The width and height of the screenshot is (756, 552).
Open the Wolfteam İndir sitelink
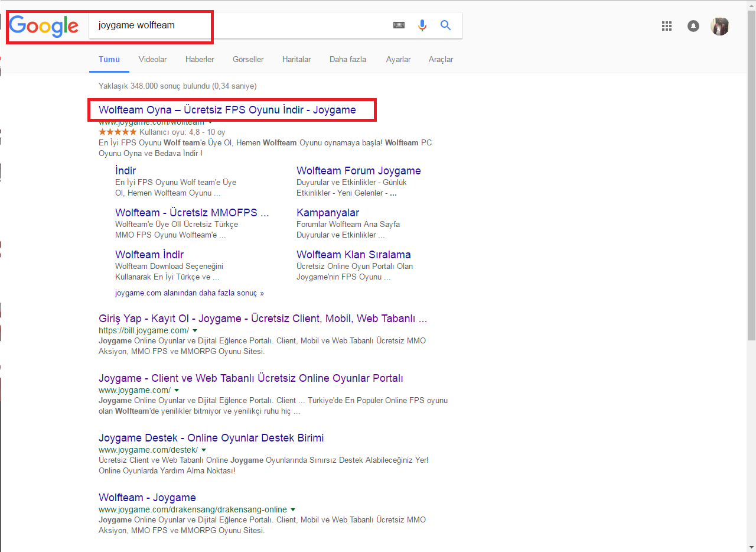[x=149, y=255]
